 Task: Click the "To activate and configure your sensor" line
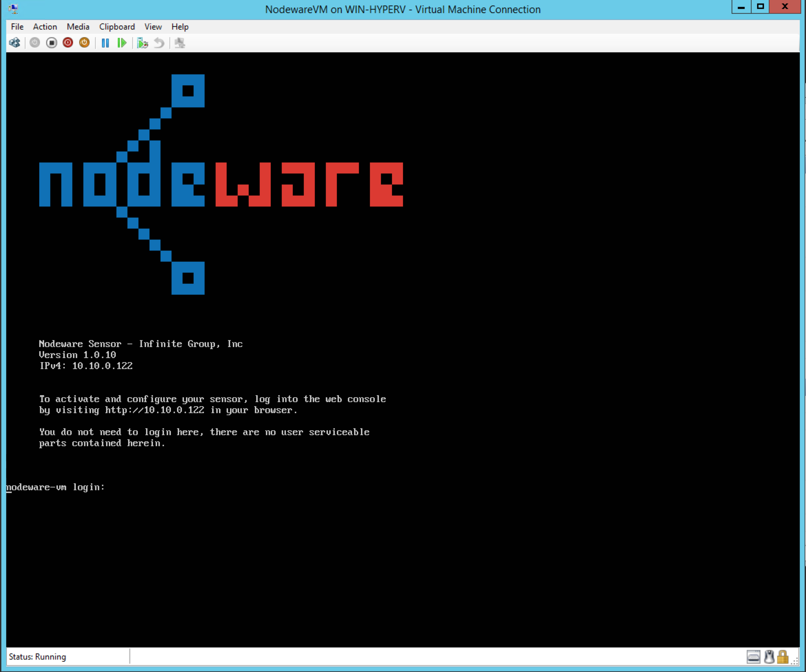[213, 399]
